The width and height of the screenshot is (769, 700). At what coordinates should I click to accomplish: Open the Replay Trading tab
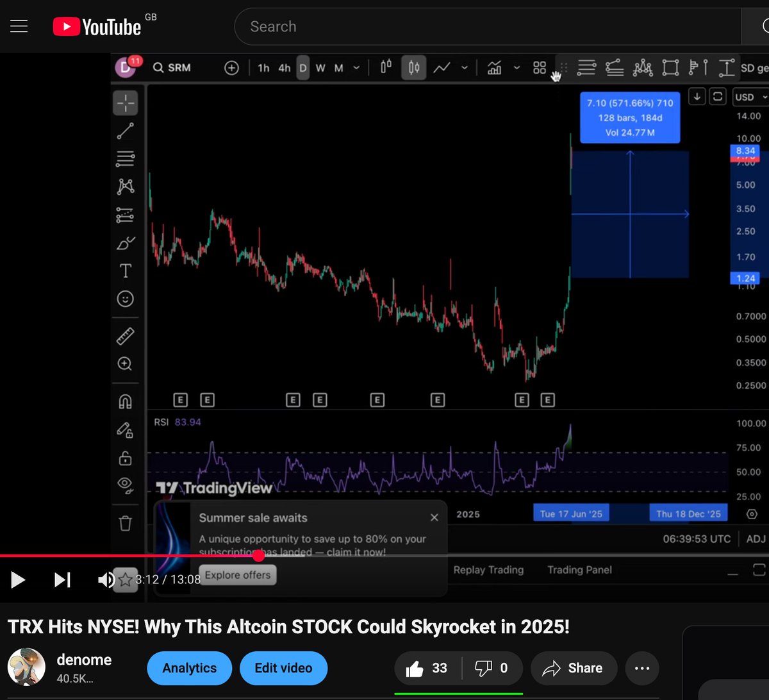[488, 570]
